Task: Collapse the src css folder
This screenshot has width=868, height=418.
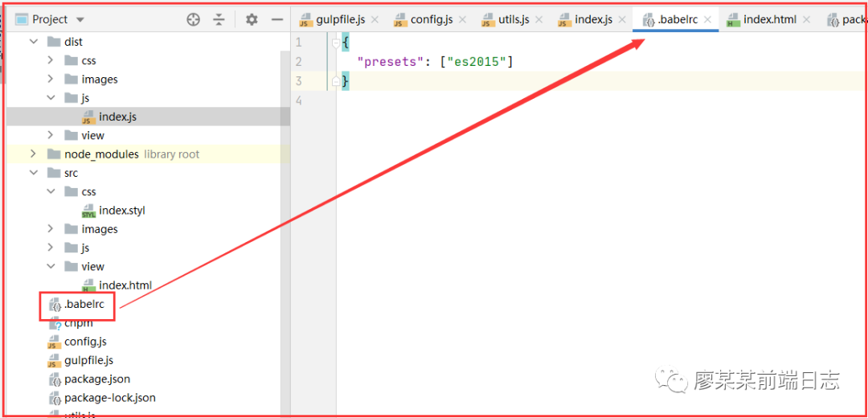Action: pos(51,191)
